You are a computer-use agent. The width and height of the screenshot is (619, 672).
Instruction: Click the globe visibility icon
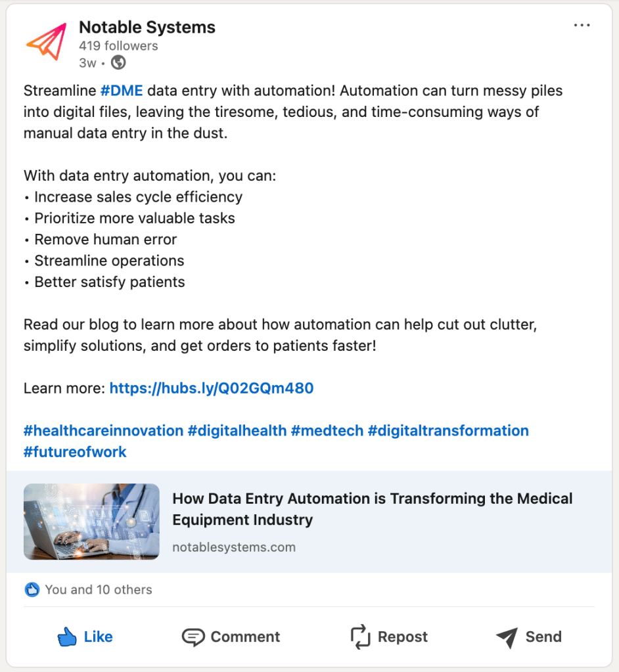[x=118, y=62]
